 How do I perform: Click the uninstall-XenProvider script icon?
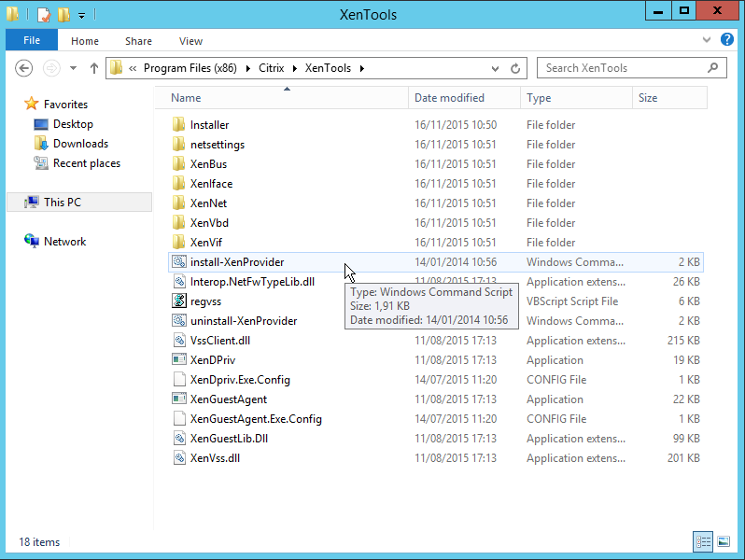[179, 321]
